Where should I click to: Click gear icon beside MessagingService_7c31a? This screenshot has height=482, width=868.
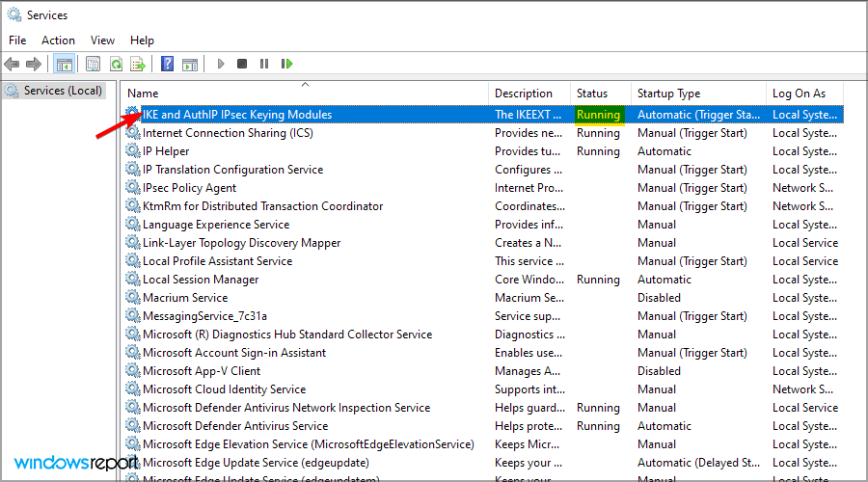[133, 314]
